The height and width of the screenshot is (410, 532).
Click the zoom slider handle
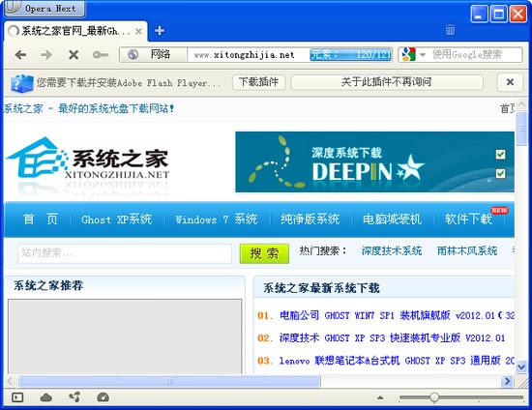pyautogui.click(x=434, y=397)
